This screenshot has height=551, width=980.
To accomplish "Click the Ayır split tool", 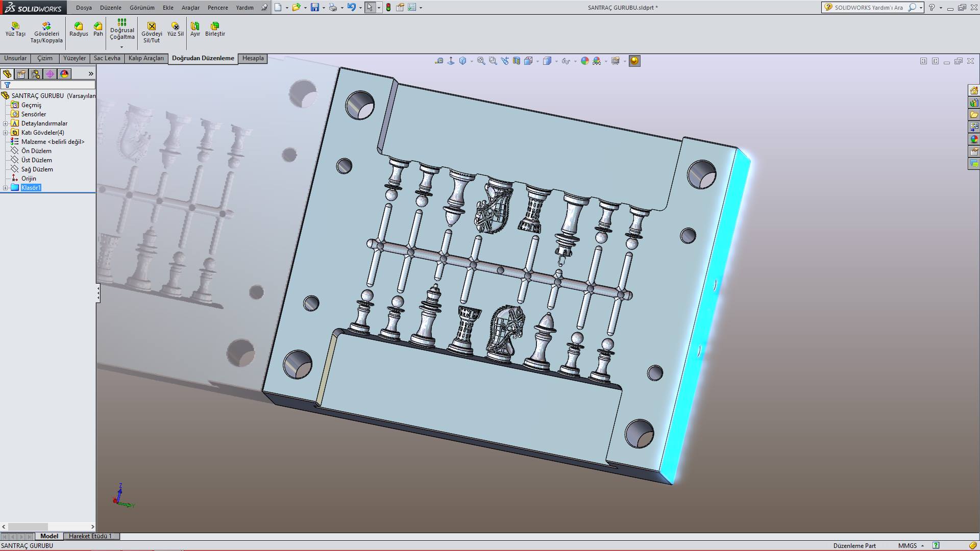I will (195, 30).
